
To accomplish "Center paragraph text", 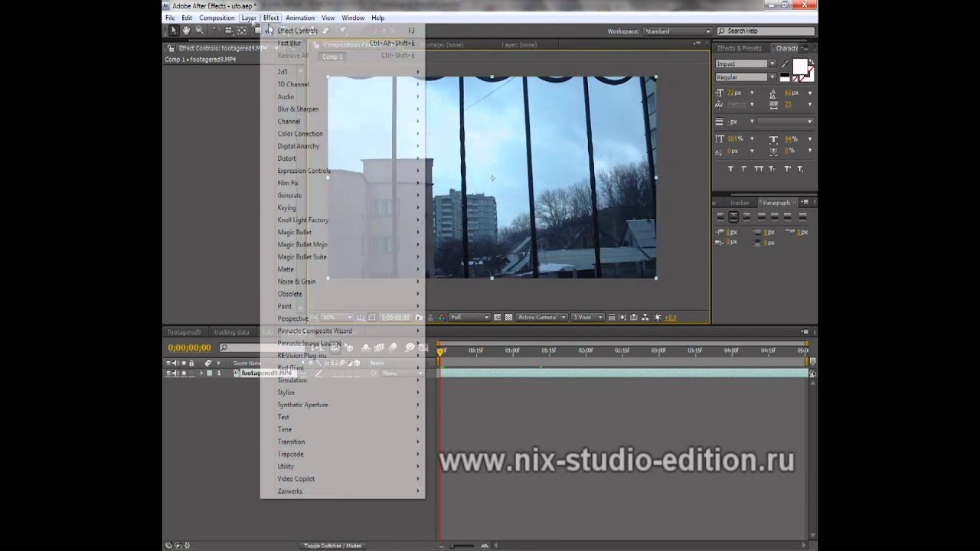I will (x=733, y=217).
